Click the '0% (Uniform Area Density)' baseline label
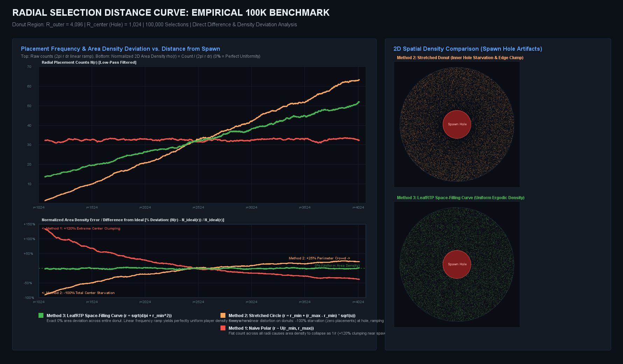Screen dimensions: 623x364 point(337,266)
